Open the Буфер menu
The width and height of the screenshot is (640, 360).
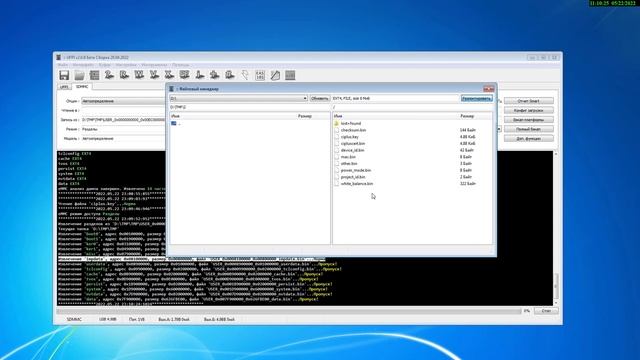(105, 65)
